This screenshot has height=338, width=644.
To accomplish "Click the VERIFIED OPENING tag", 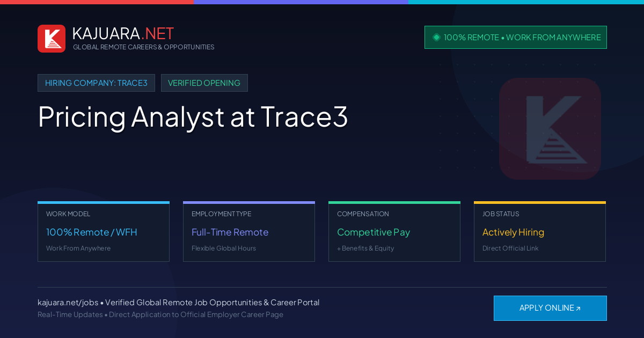I will tap(204, 83).
